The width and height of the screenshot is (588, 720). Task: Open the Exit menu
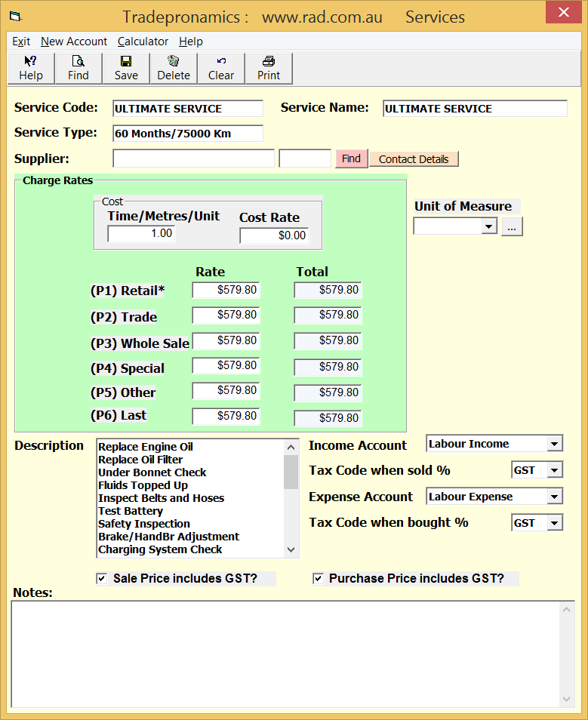(21, 42)
